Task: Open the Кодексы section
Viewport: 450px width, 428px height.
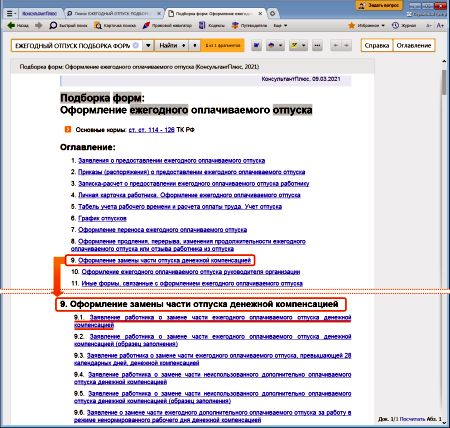Action: point(212,25)
